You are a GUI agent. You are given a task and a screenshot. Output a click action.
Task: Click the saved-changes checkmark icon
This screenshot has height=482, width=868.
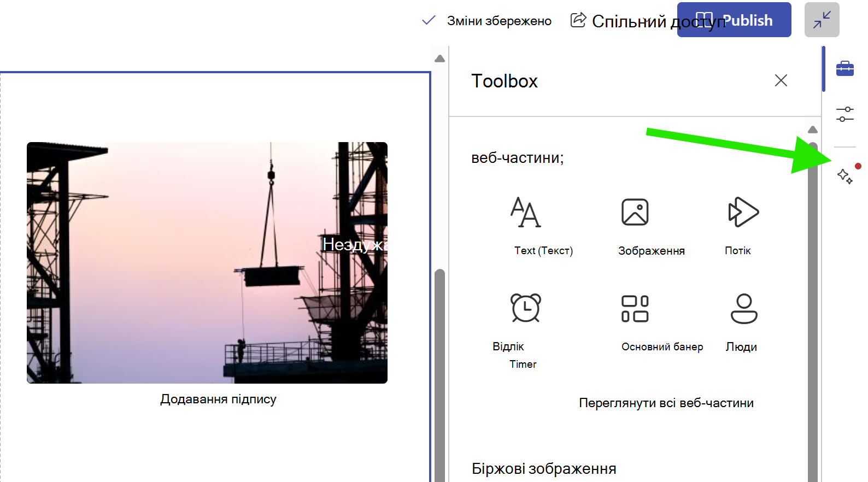[x=429, y=20]
